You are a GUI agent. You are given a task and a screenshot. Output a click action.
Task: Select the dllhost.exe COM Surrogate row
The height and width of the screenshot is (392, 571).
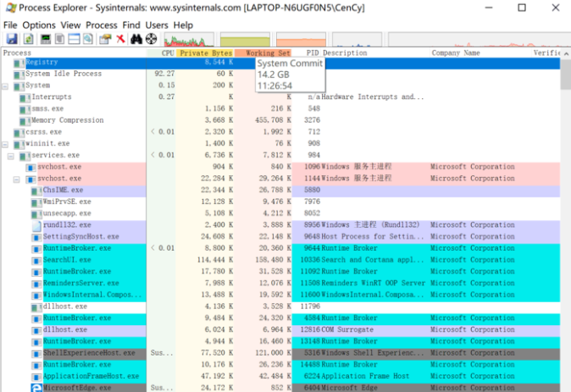(280, 330)
